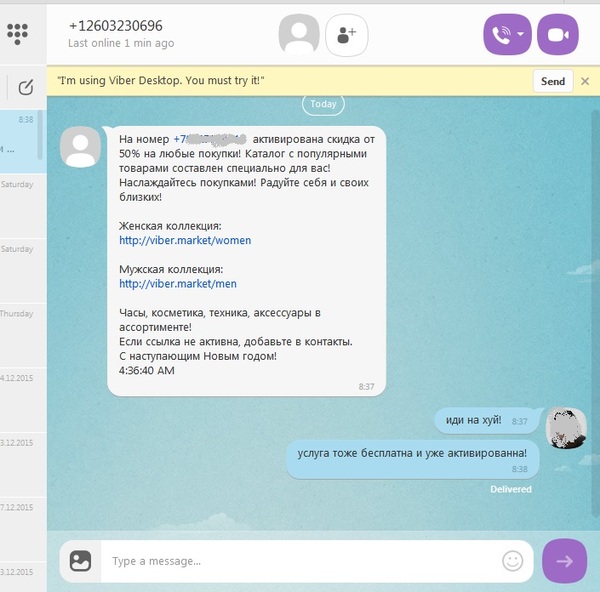
Task: Click the compose new message icon
Action: pyautogui.click(x=26, y=87)
